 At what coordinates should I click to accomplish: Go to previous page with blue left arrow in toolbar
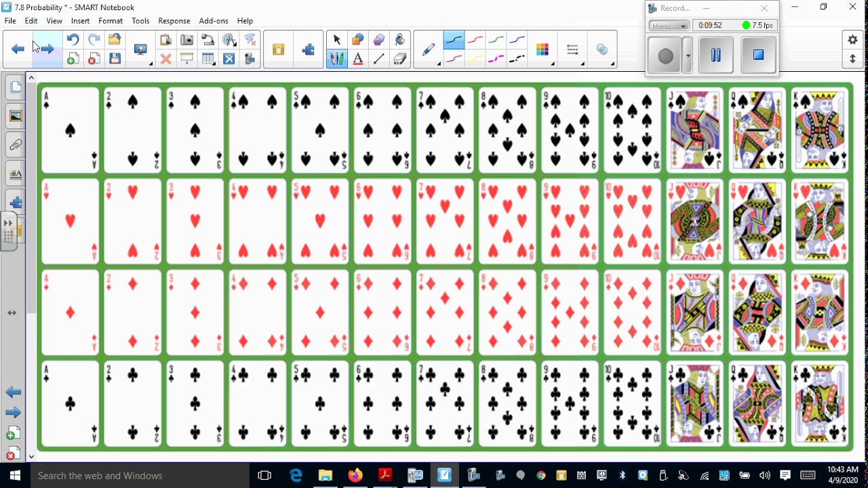click(18, 49)
